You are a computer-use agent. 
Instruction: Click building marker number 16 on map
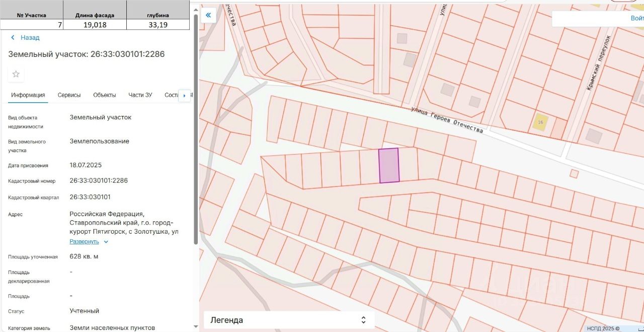(x=541, y=122)
